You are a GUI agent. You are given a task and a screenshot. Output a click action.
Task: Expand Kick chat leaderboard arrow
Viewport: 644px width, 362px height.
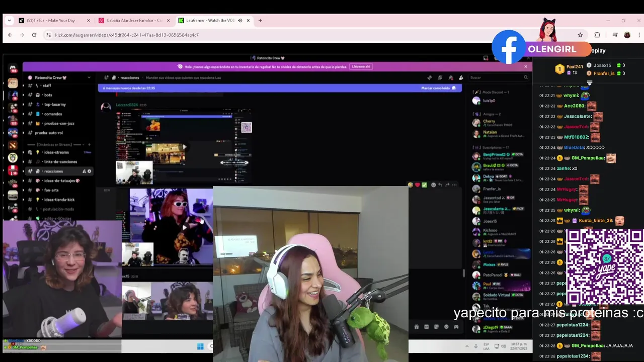coord(589,83)
